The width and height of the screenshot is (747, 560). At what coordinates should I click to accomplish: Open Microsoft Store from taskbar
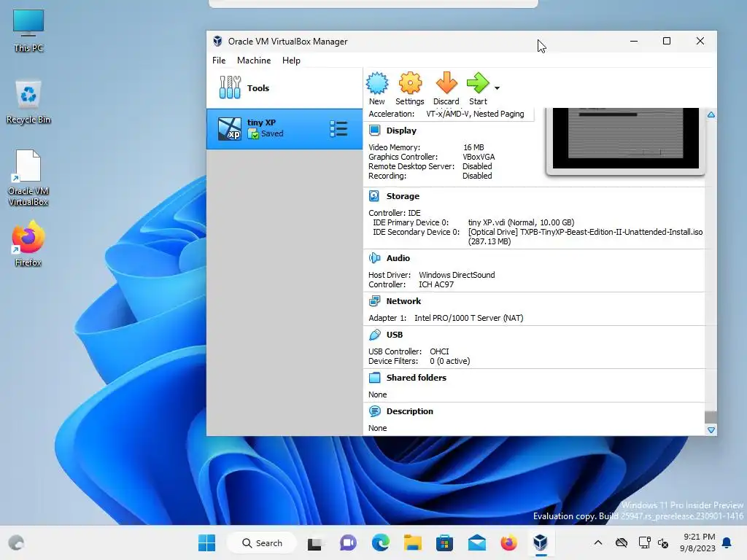pyautogui.click(x=444, y=542)
